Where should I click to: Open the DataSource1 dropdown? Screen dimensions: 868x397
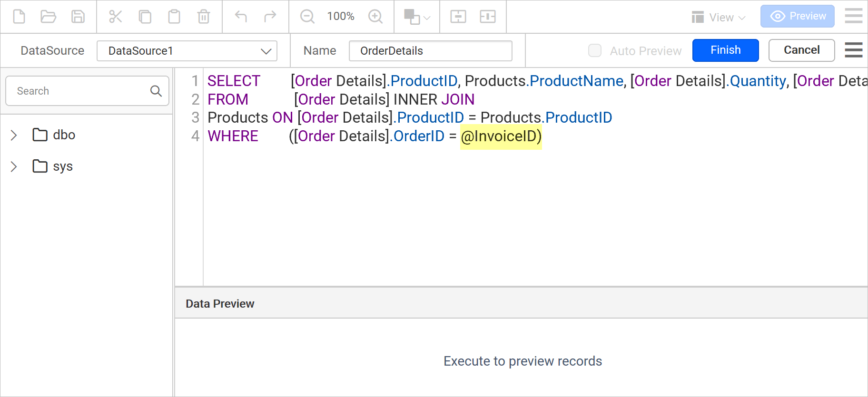point(187,51)
